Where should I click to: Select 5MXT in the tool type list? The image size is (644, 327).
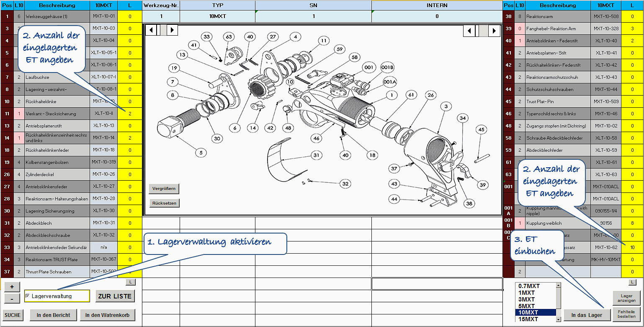pos(526,306)
